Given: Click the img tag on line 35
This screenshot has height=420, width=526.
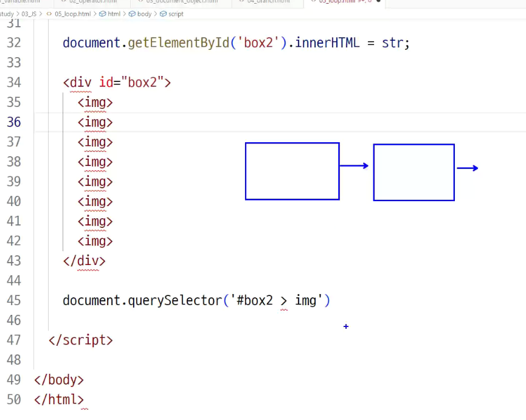Looking at the screenshot, I should coord(95,103).
